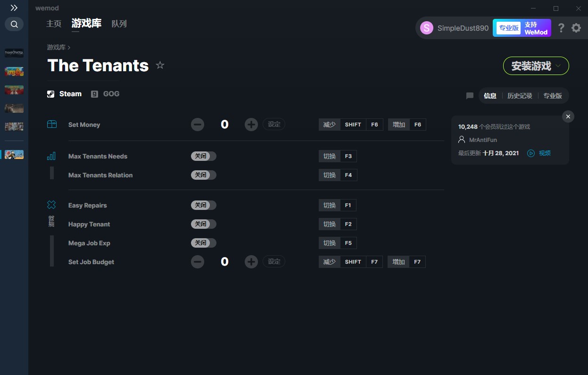Open the Phasmophobia game thumbnail in sidebar
The width and height of the screenshot is (588, 375).
pos(14,53)
